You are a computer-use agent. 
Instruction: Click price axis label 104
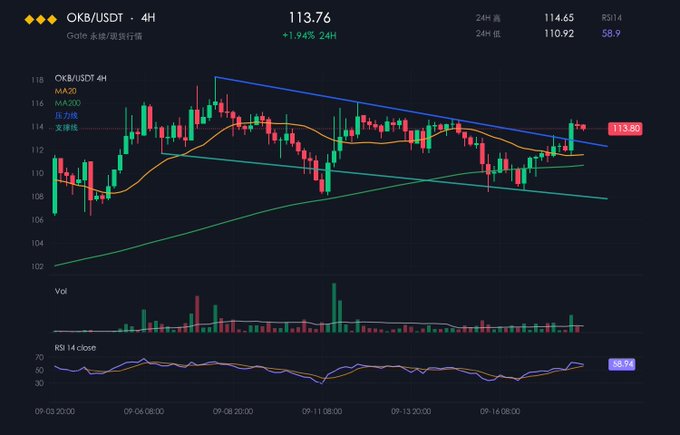click(x=37, y=243)
